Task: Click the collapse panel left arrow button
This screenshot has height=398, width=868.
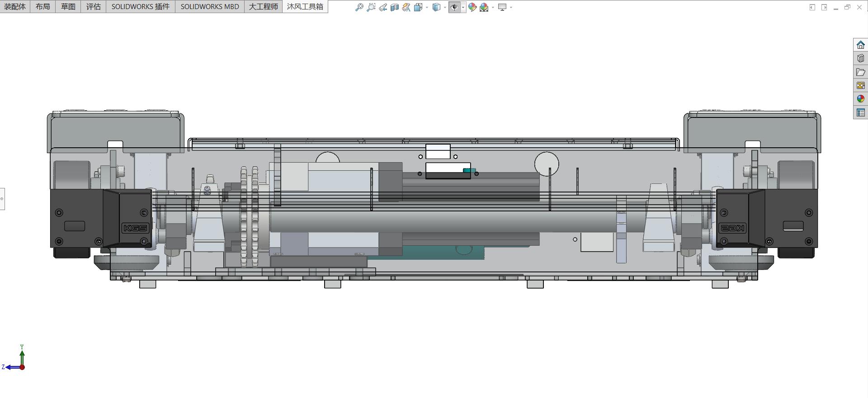Action: click(x=812, y=7)
